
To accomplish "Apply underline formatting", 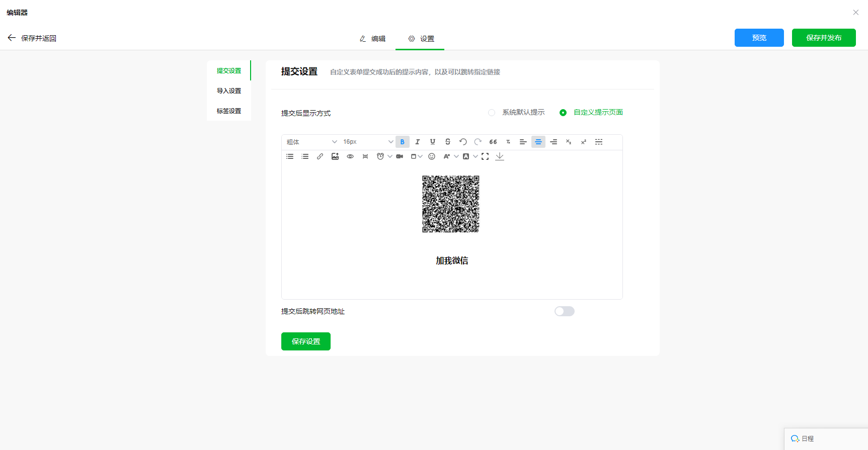I will point(433,142).
